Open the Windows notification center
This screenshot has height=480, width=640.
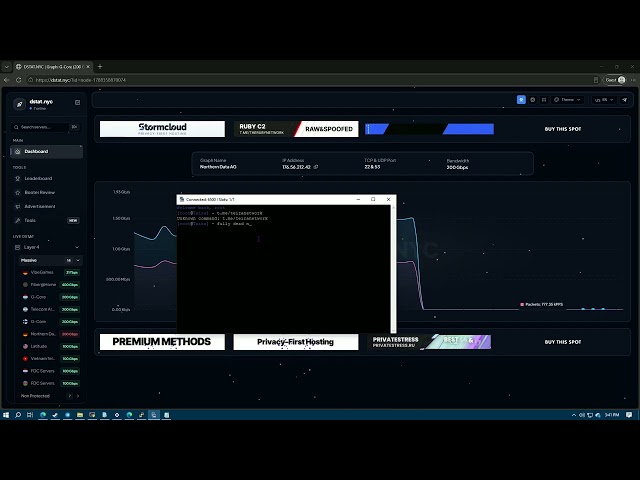629,415
